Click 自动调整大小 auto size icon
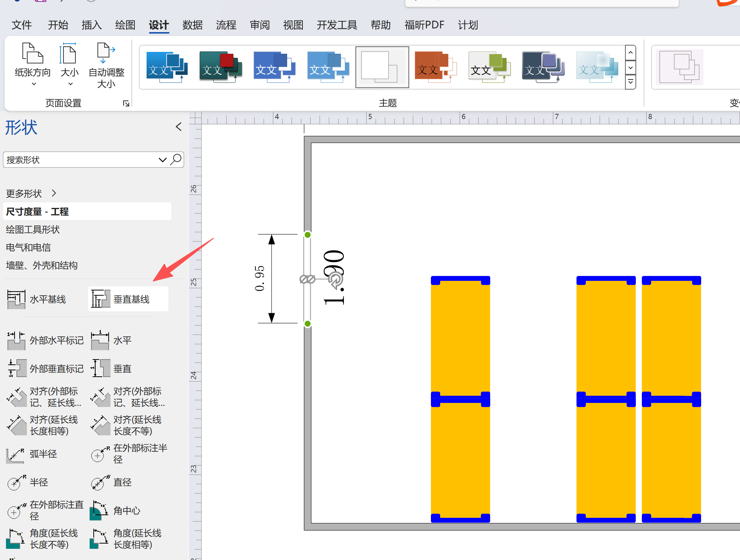The height and width of the screenshot is (560, 740). (106, 65)
